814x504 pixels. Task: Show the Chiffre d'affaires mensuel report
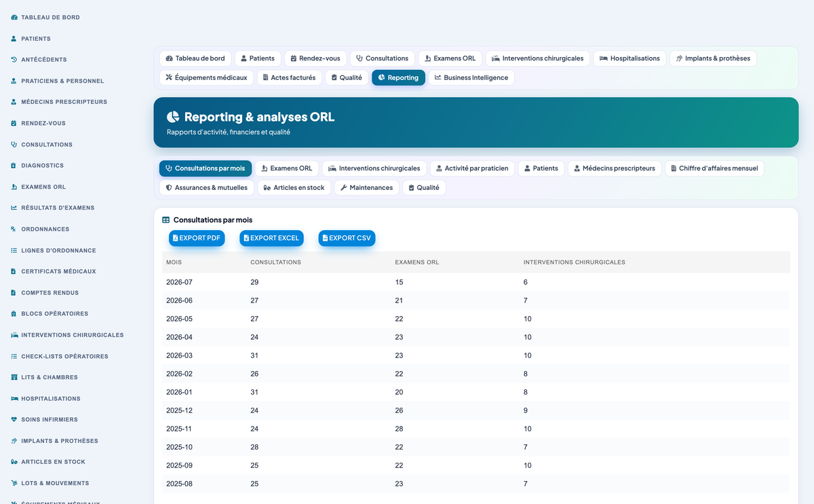[x=715, y=168]
